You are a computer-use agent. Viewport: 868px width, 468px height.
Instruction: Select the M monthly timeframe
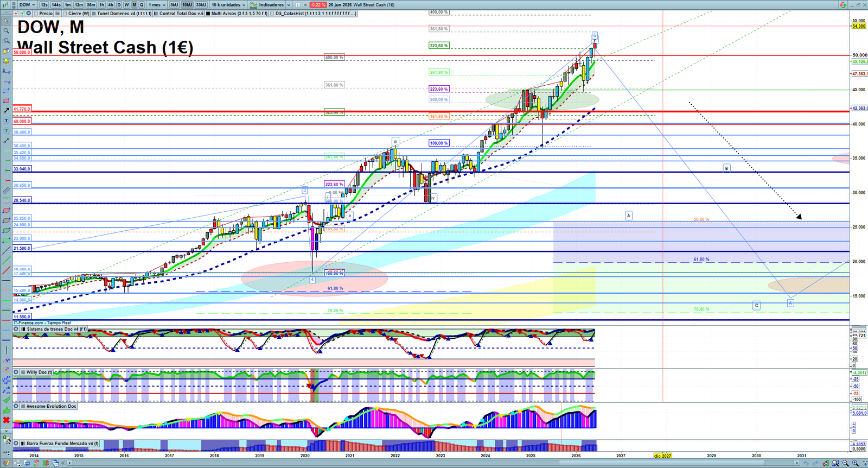click(x=135, y=5)
